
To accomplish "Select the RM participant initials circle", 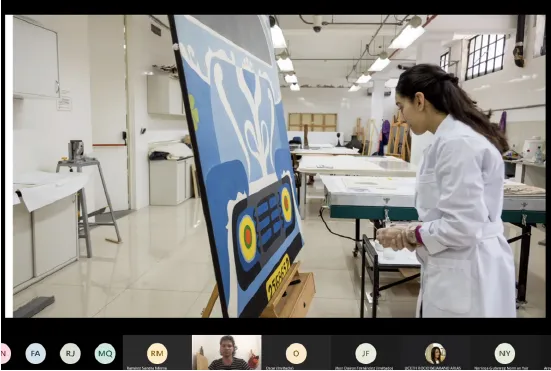I will (x=157, y=353).
